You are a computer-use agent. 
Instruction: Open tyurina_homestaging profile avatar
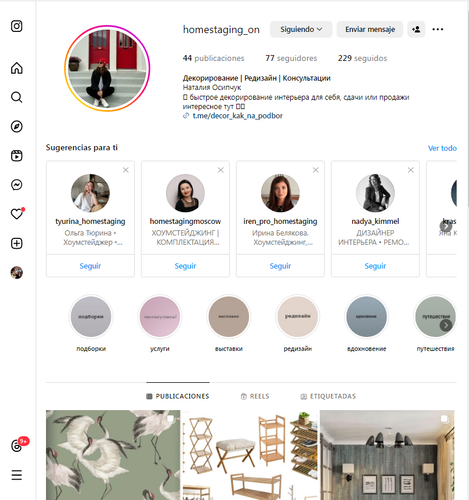tap(90, 193)
